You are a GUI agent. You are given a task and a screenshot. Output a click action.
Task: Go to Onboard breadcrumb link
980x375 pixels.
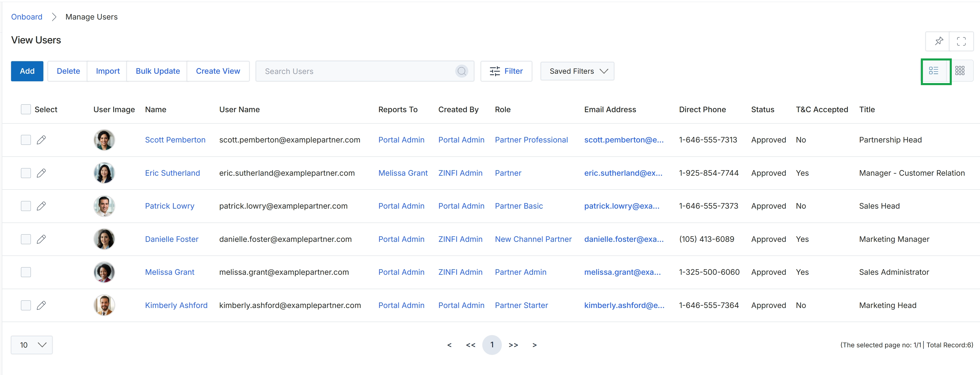[26, 17]
